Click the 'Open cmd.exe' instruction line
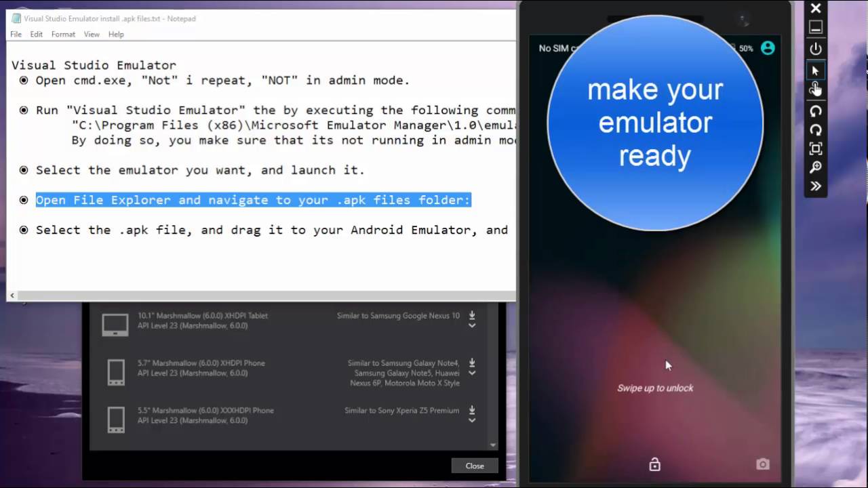The width and height of the screenshot is (868, 488). [x=222, y=81]
